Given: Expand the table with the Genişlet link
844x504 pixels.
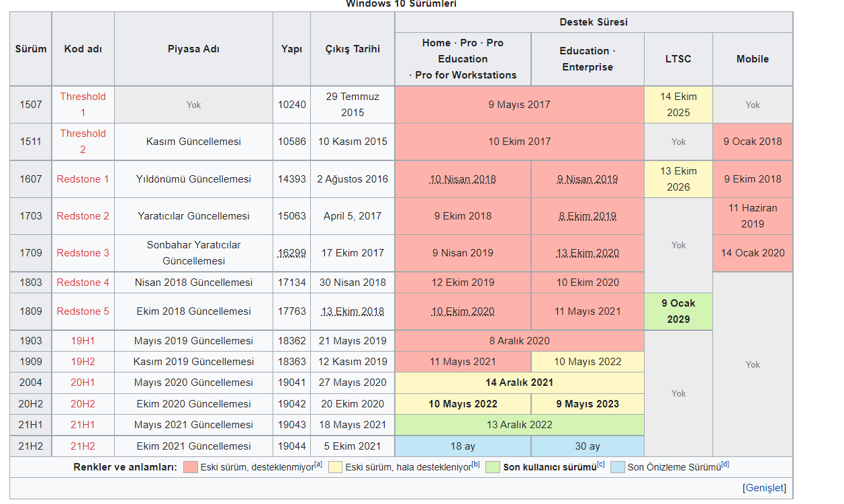Looking at the screenshot, I should (x=764, y=488).
